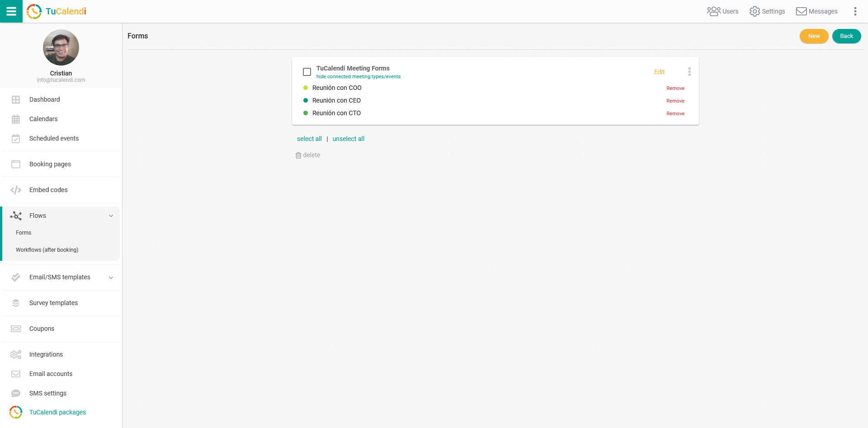Click Reunión con CEO color dot
868x428 pixels.
[x=306, y=100]
